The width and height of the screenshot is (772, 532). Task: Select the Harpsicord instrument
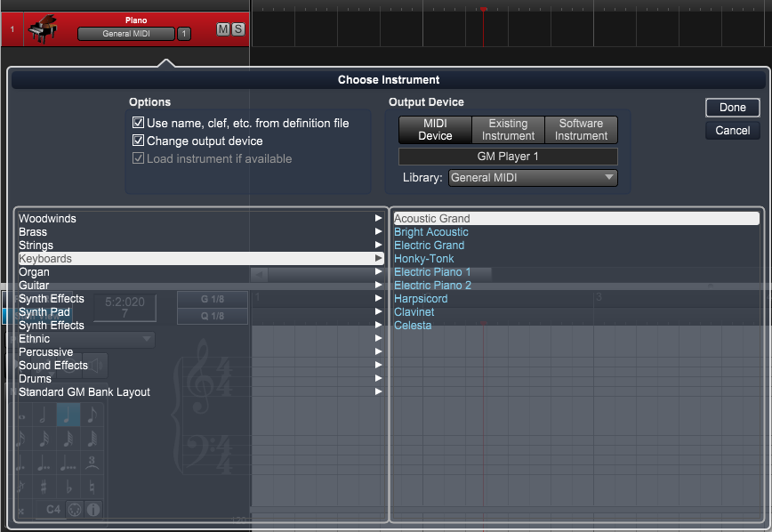421,299
